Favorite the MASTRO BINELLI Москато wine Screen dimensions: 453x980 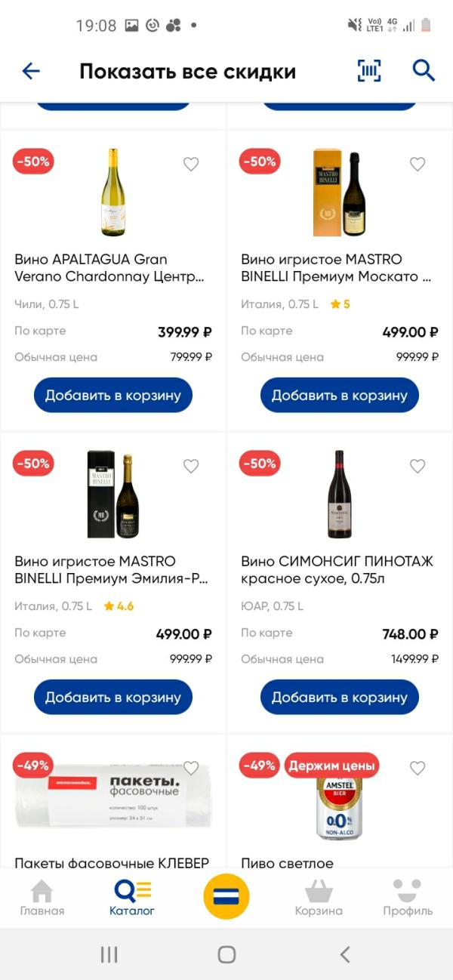pyautogui.click(x=418, y=164)
